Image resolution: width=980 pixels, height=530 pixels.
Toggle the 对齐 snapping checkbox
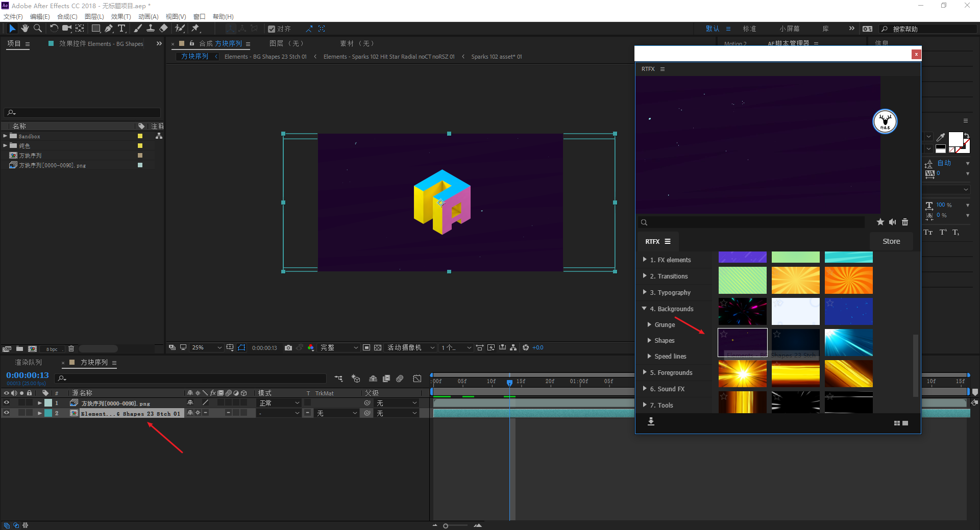click(x=272, y=29)
